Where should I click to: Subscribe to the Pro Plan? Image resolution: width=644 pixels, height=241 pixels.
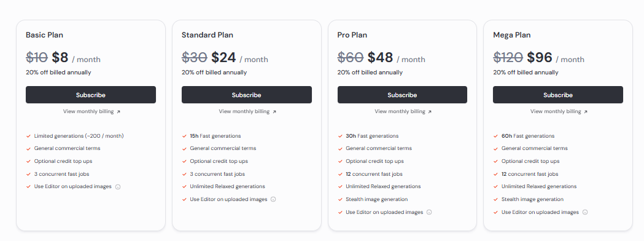tap(402, 95)
